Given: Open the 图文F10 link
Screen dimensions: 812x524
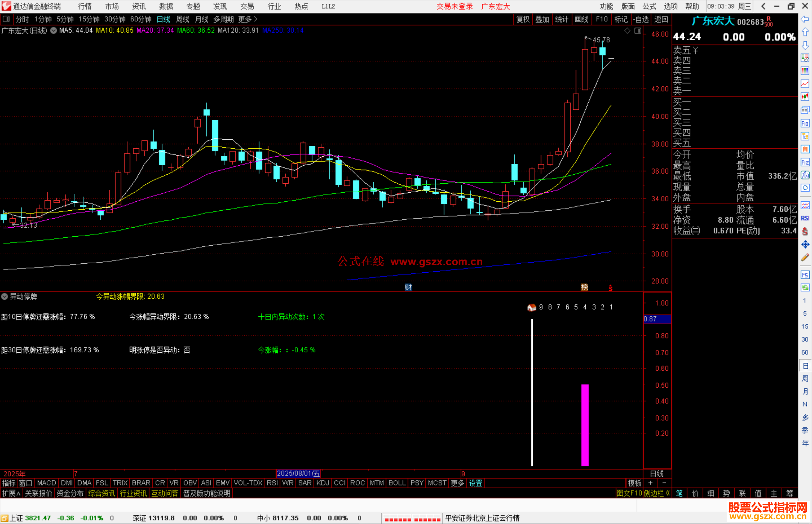Looking at the screenshot, I should [629, 493].
